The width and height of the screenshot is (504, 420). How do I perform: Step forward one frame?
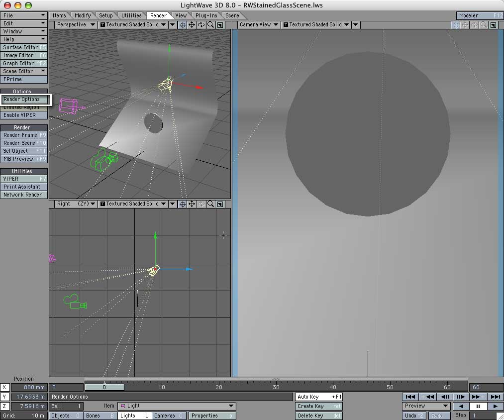461,397
